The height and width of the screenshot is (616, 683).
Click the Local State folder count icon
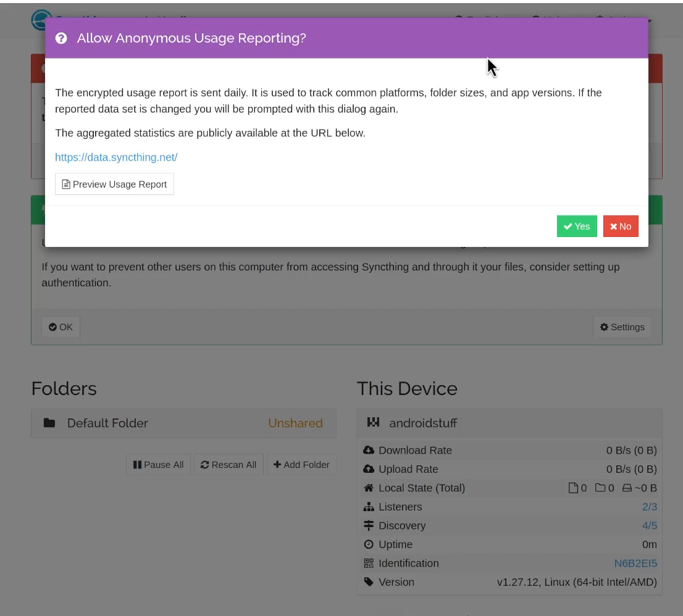pos(600,488)
